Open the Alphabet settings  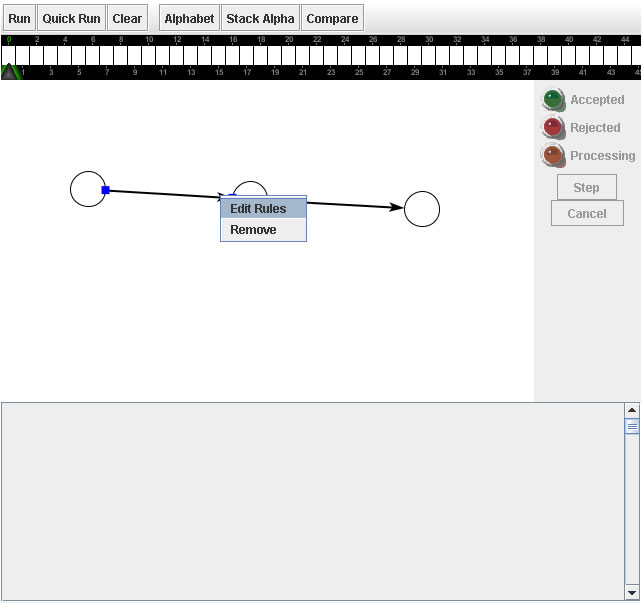click(x=189, y=18)
